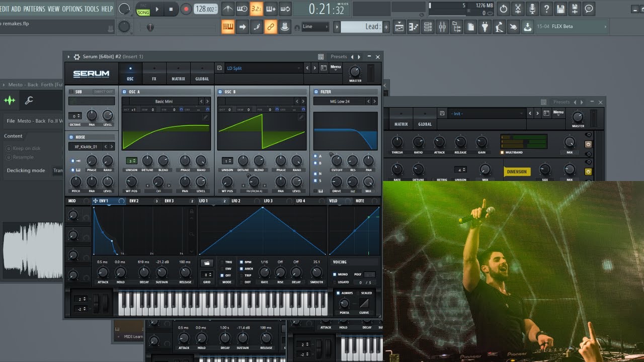Toggle the MONO voicing checkbox
644x362 pixels.
click(x=334, y=275)
